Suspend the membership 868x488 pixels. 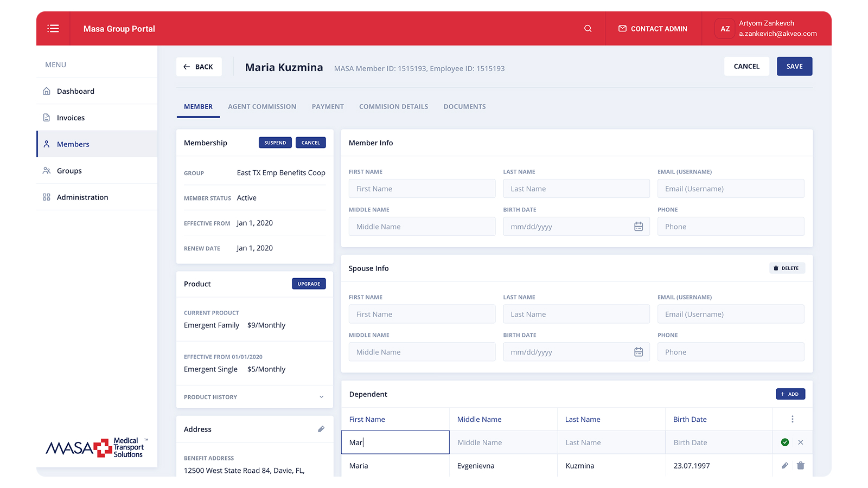point(275,143)
